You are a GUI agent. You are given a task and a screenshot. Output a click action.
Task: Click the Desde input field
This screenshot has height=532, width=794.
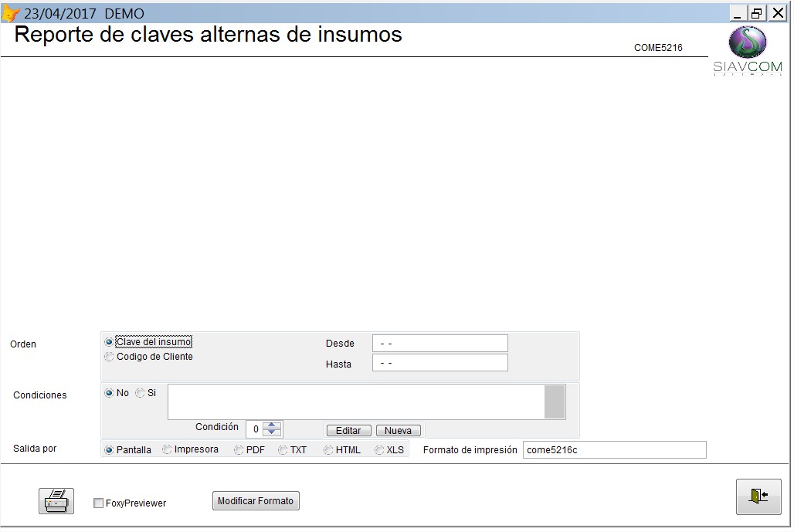[439, 343]
